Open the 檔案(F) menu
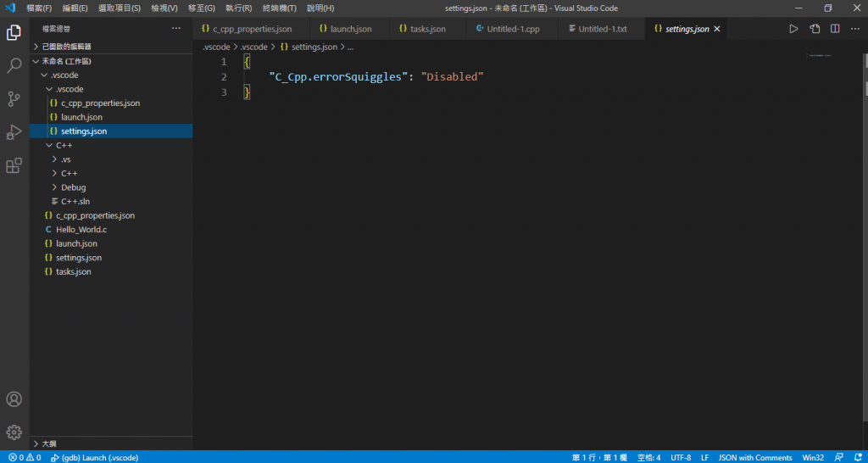The height and width of the screenshot is (463, 868). pos(39,8)
